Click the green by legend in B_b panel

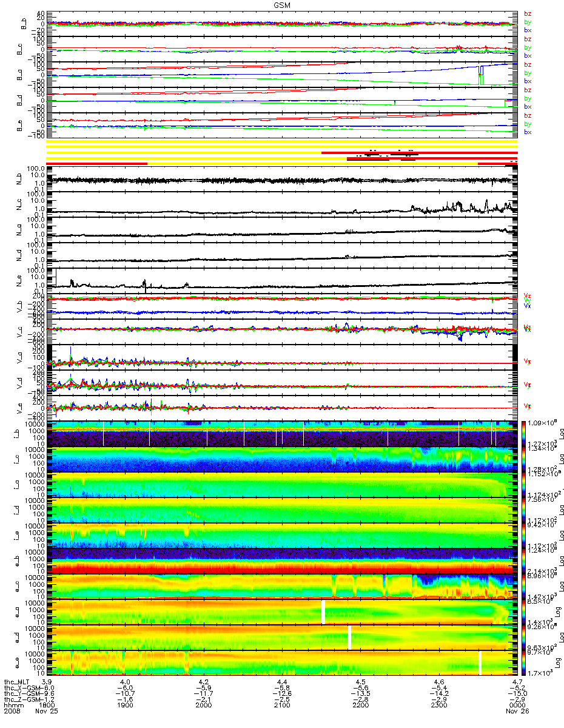(528, 22)
